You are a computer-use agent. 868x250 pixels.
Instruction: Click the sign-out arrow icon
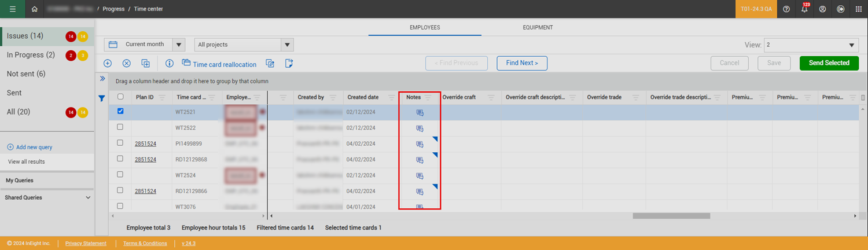click(840, 9)
